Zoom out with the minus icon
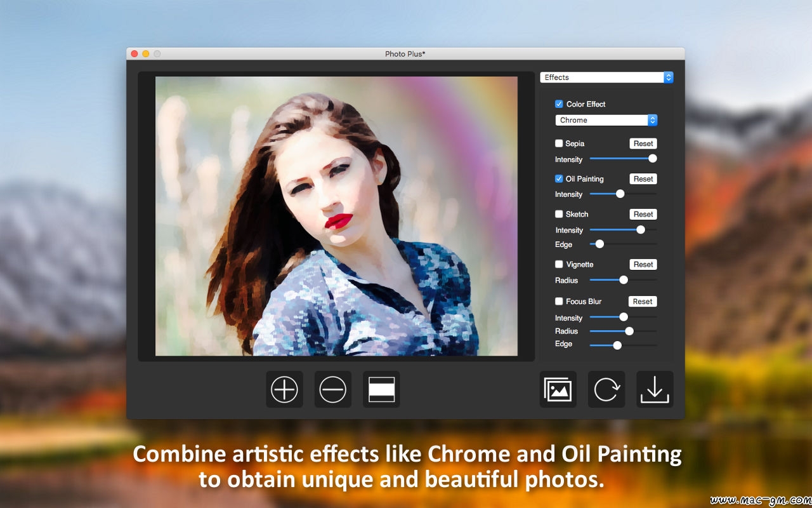 point(332,389)
